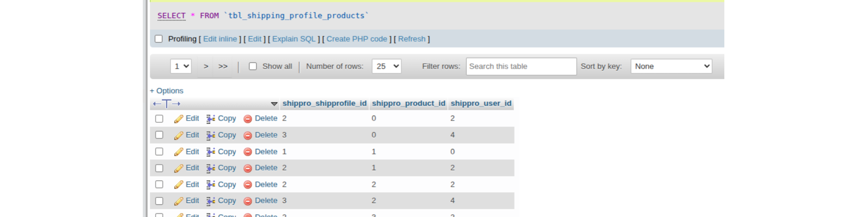Enable the Profiling checkbox
The height and width of the screenshot is (217, 868).
click(159, 39)
